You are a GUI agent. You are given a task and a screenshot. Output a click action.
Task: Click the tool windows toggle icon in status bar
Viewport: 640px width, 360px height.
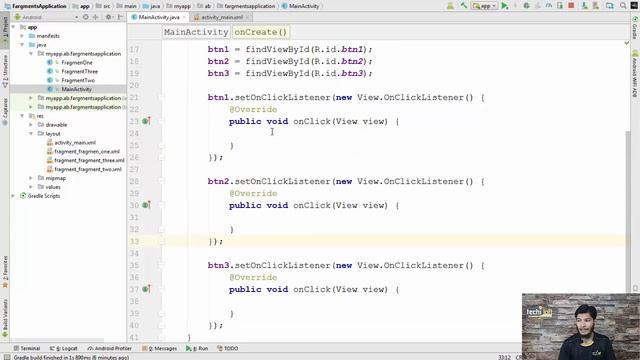click(7, 357)
